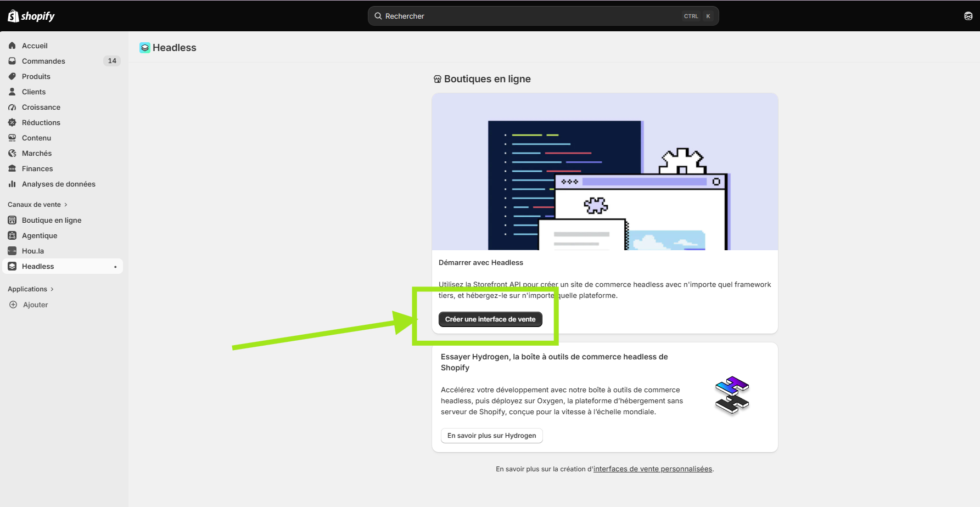The image size is (980, 507).
Task: Click the Headless app icon in page title
Action: point(145,48)
